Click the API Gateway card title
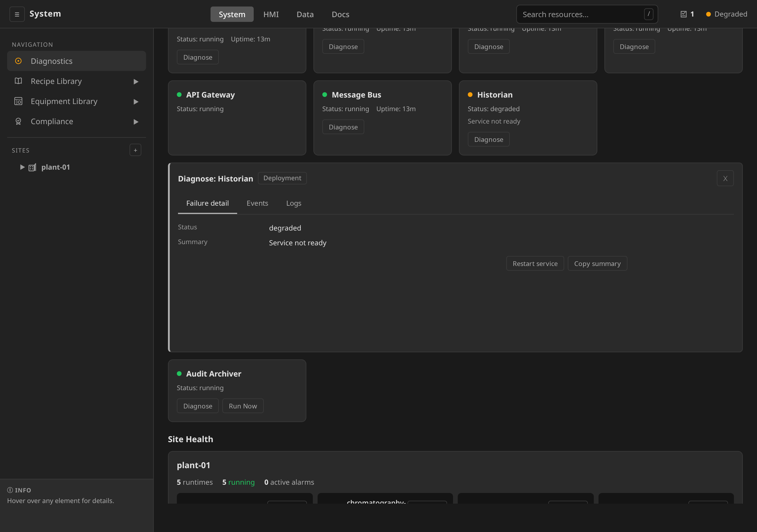The height and width of the screenshot is (532, 757). coord(210,95)
